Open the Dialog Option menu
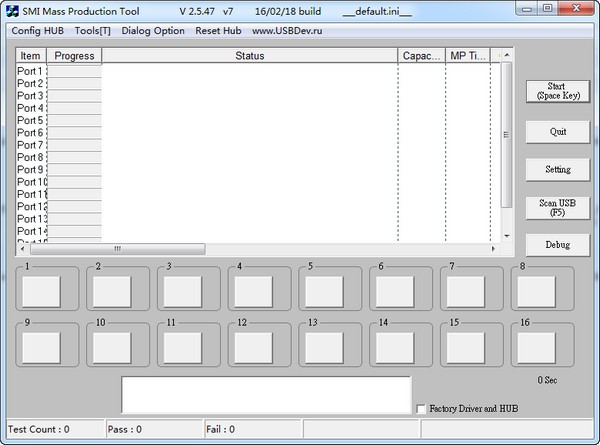600x445 pixels. 153,30
